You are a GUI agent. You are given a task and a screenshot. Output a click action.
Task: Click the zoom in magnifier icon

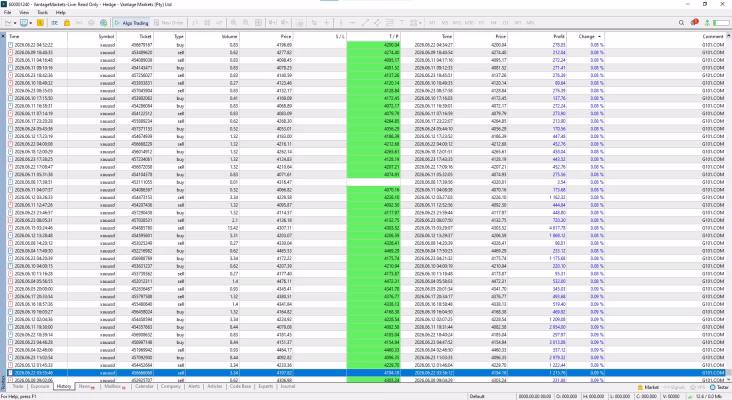tap(233, 22)
